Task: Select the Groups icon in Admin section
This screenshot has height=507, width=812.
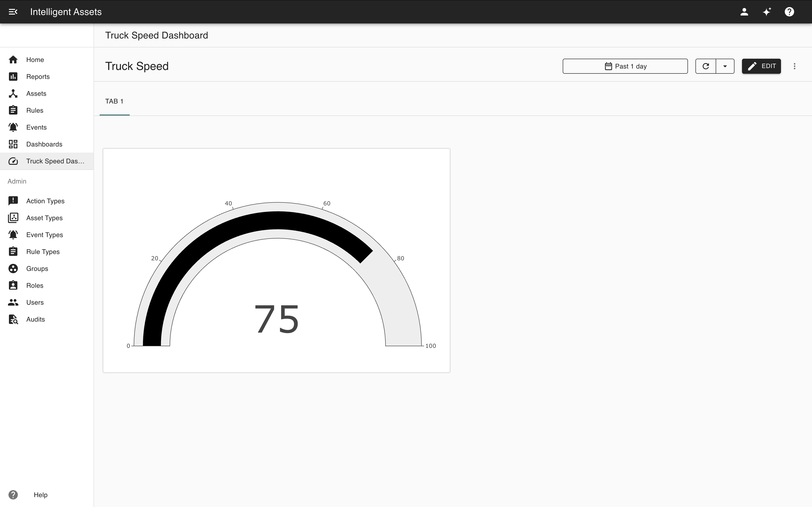Action: [13, 269]
